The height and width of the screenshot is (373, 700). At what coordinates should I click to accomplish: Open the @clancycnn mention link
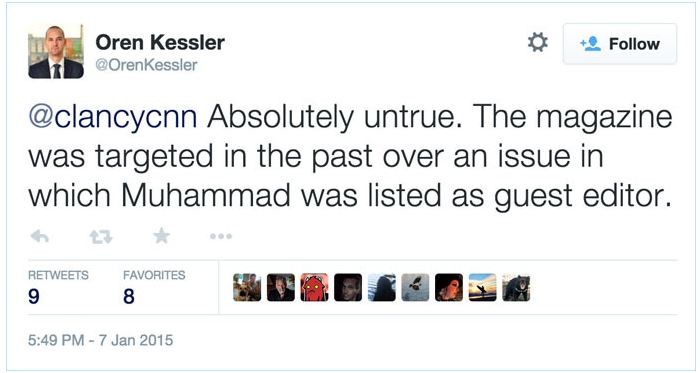click(112, 116)
